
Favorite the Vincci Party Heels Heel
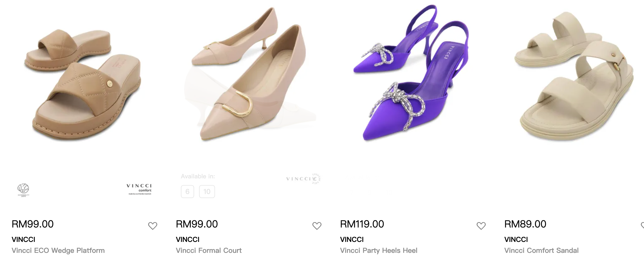click(x=481, y=226)
